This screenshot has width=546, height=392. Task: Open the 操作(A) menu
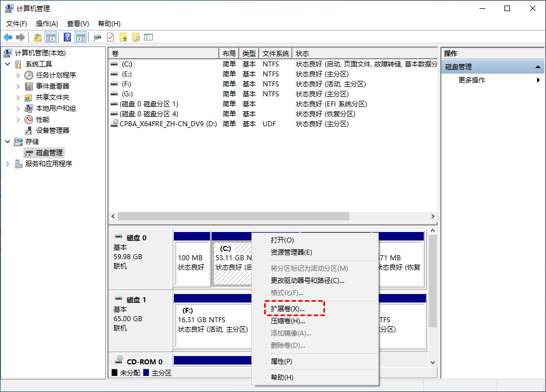(47, 24)
